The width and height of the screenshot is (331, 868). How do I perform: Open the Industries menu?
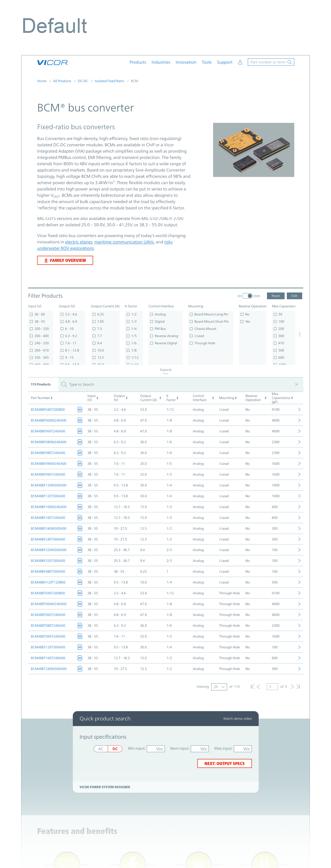[161, 62]
